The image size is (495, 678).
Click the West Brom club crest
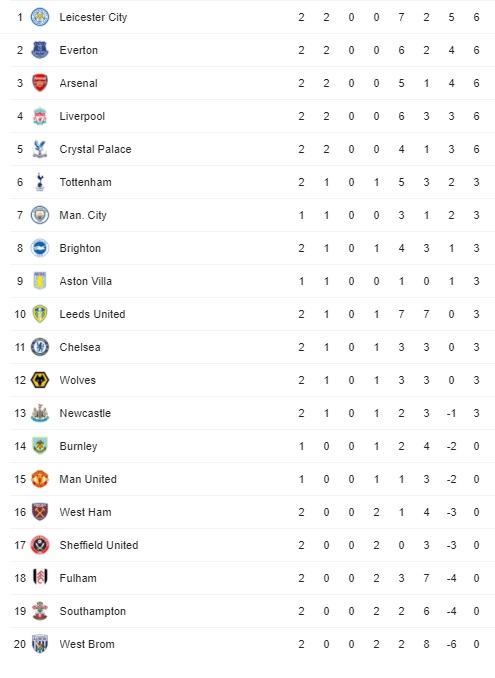40,644
